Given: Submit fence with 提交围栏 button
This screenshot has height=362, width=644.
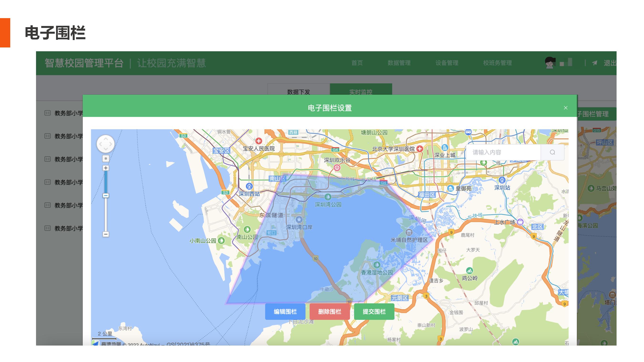Looking at the screenshot, I should pyautogui.click(x=374, y=311).
